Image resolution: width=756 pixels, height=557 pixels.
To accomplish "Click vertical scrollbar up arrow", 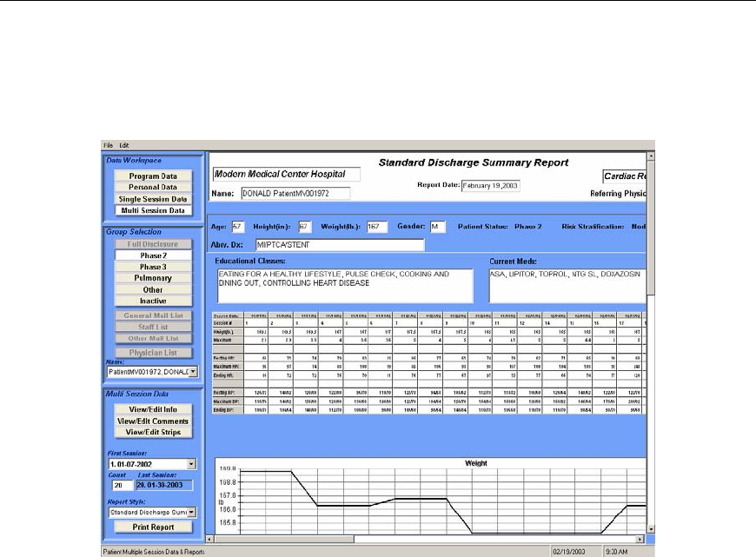I will click(x=651, y=156).
